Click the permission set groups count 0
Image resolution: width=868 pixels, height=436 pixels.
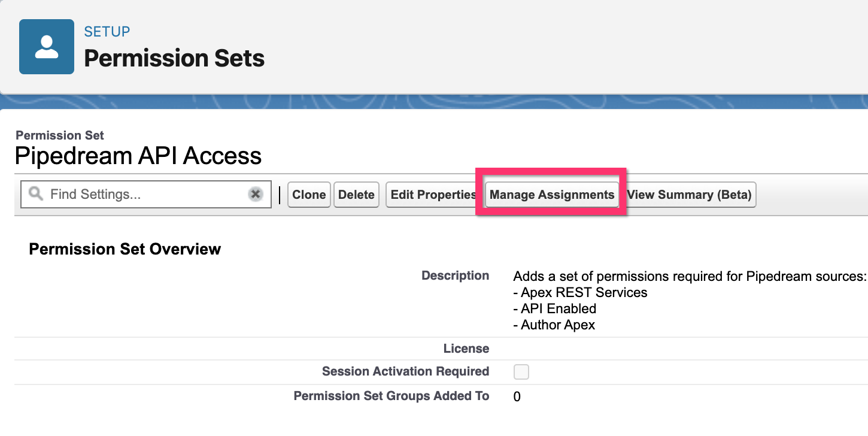(x=517, y=396)
